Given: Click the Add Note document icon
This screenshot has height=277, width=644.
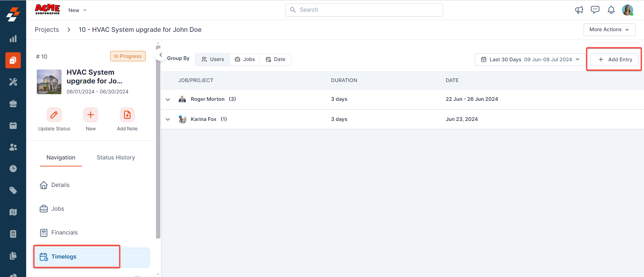Looking at the screenshot, I should [x=127, y=115].
